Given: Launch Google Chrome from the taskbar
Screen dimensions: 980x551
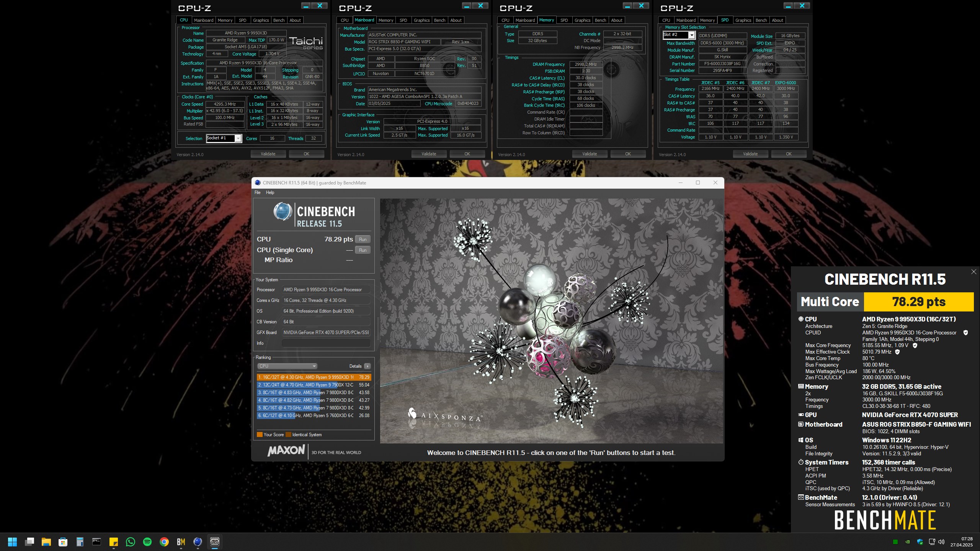Looking at the screenshot, I should click(164, 542).
